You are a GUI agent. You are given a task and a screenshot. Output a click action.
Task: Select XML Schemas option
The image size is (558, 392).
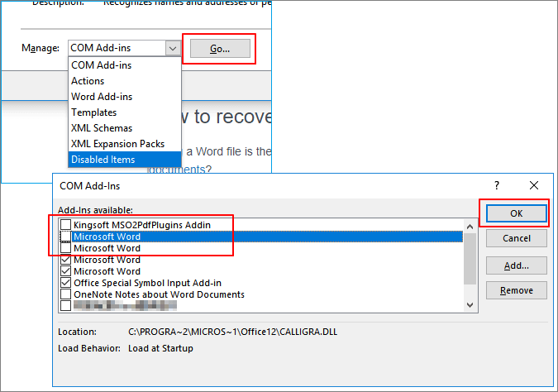pos(101,128)
